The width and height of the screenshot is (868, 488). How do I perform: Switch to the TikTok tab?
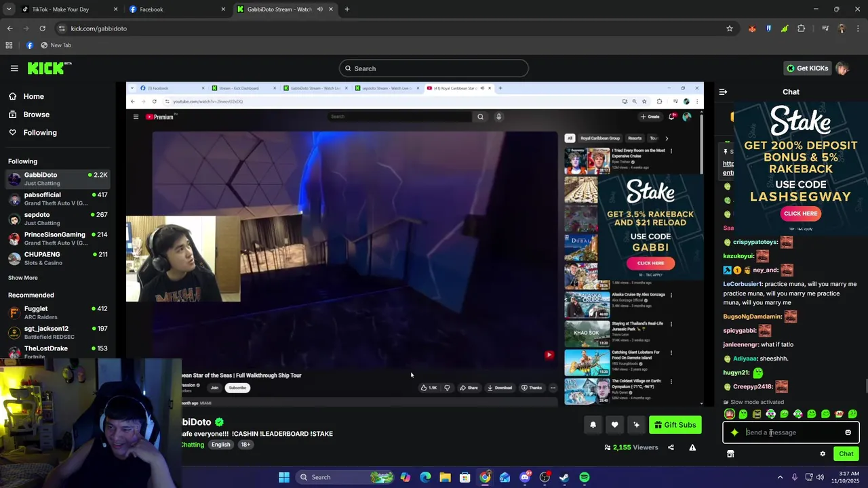pos(68,9)
